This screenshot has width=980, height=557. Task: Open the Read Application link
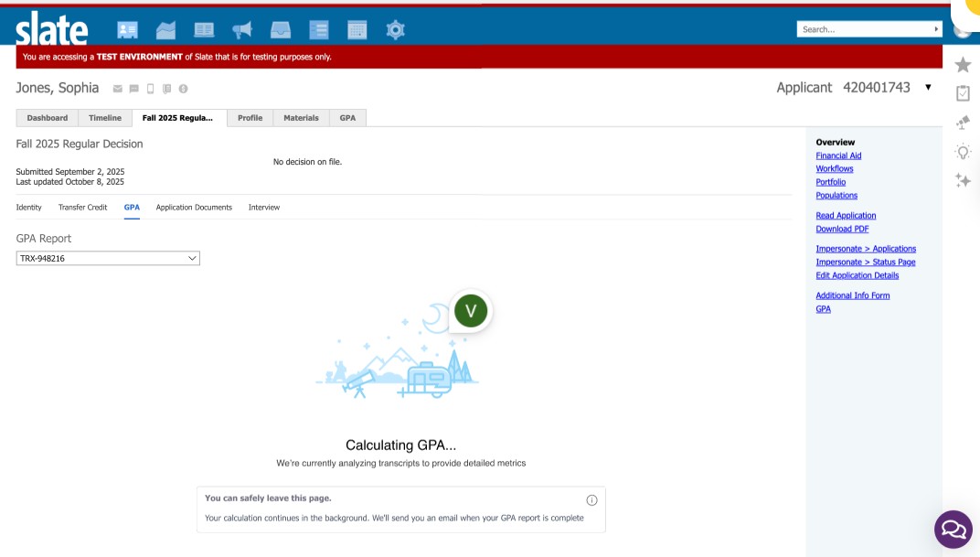(x=846, y=215)
